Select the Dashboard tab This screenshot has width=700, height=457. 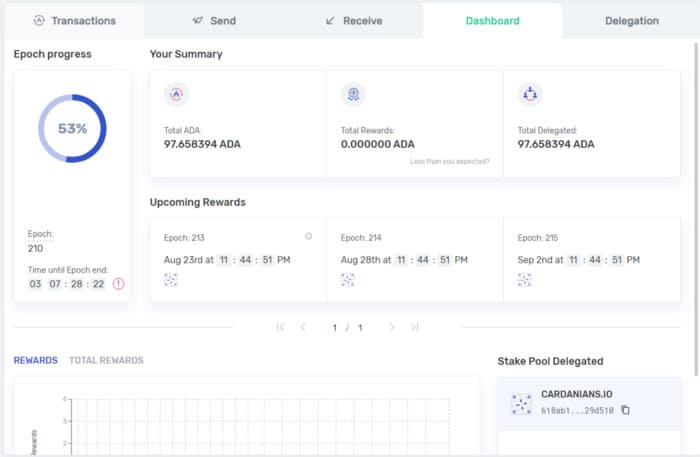point(492,21)
